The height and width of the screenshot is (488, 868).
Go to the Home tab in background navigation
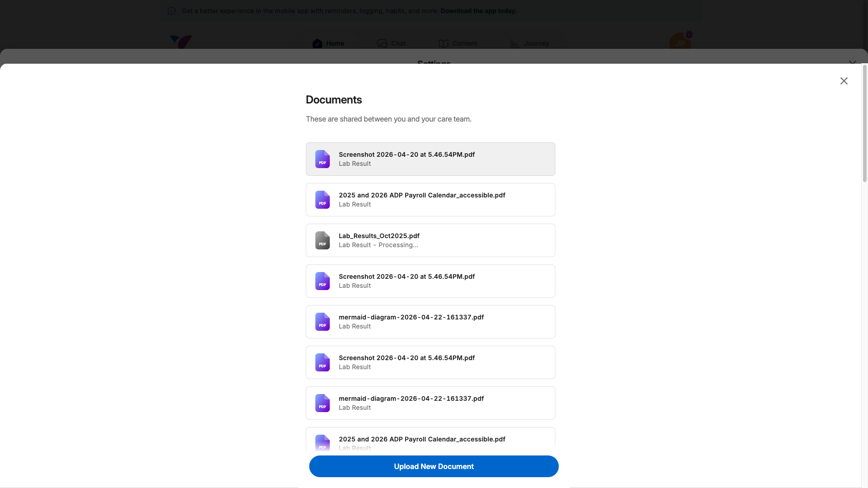[x=328, y=43]
